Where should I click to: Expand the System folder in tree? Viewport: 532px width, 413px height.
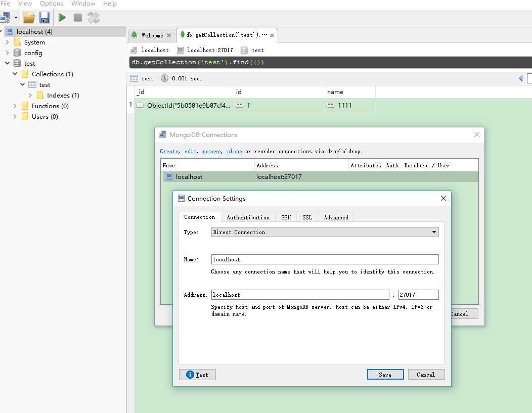(x=8, y=42)
